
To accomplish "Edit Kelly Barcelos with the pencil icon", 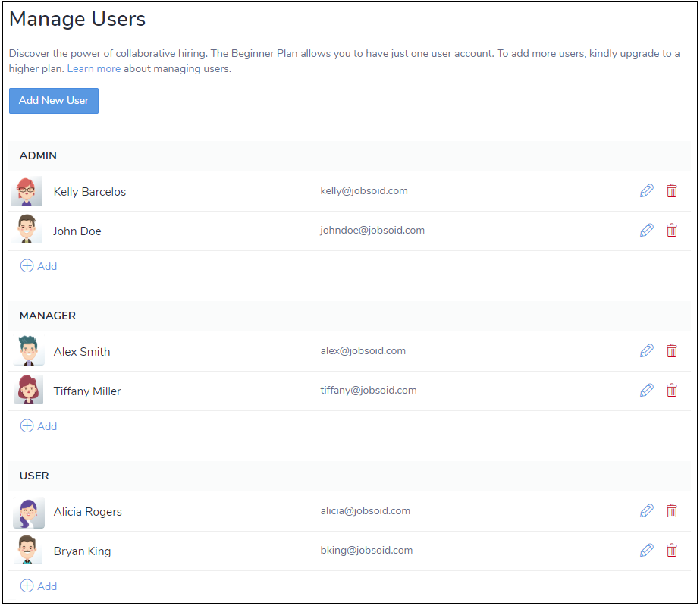I will (x=646, y=191).
